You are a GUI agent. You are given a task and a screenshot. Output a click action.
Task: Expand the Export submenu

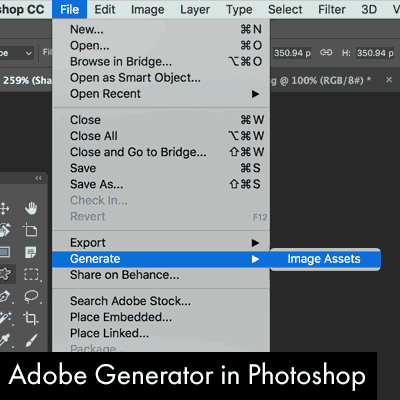(x=161, y=243)
